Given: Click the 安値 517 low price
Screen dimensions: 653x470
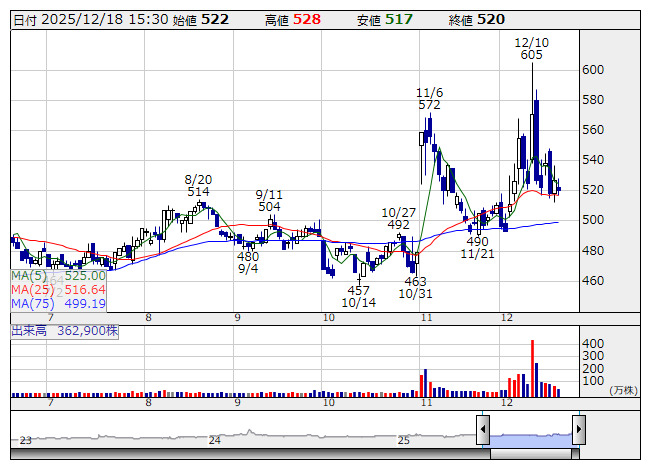Looking at the screenshot, I should (385, 20).
